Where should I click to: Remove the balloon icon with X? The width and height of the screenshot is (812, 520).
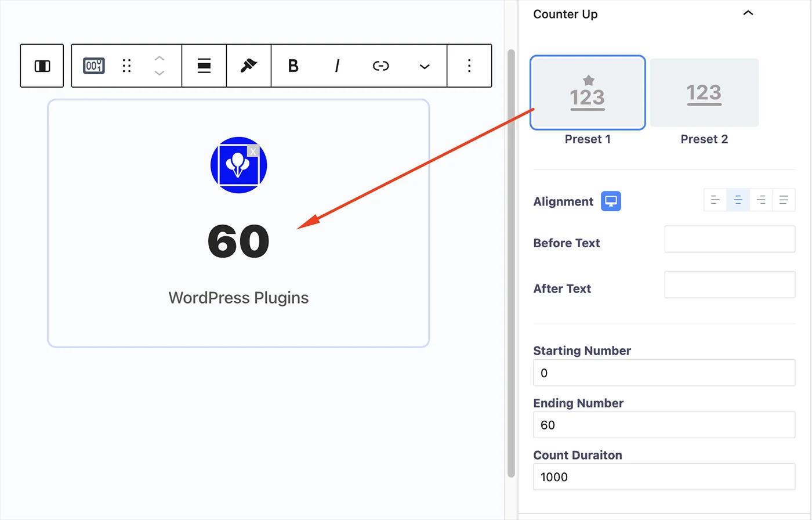[253, 151]
